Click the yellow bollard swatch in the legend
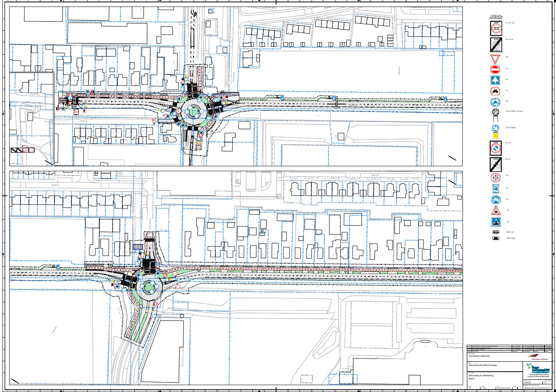 coord(495,135)
